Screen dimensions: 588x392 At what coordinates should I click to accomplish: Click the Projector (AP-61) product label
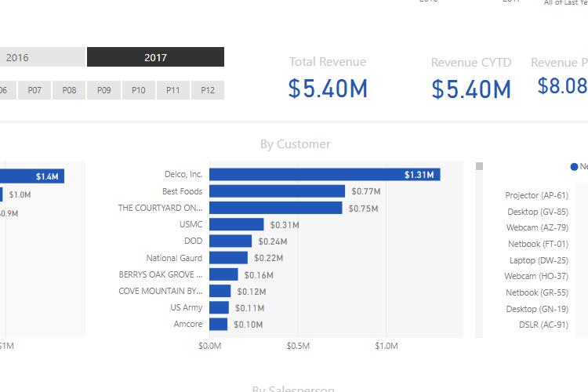click(536, 195)
